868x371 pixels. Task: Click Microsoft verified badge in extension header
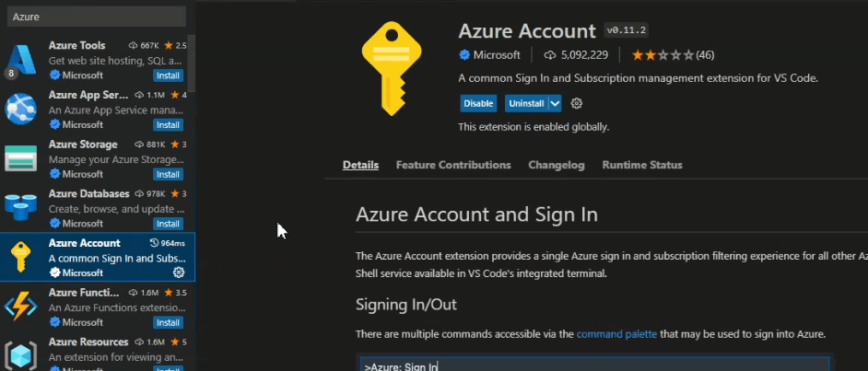[464, 55]
